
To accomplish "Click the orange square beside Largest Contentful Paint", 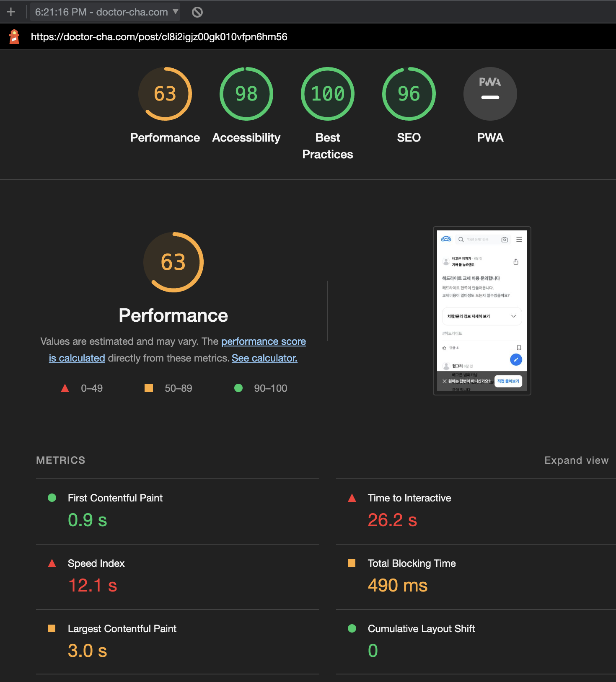I will (52, 628).
